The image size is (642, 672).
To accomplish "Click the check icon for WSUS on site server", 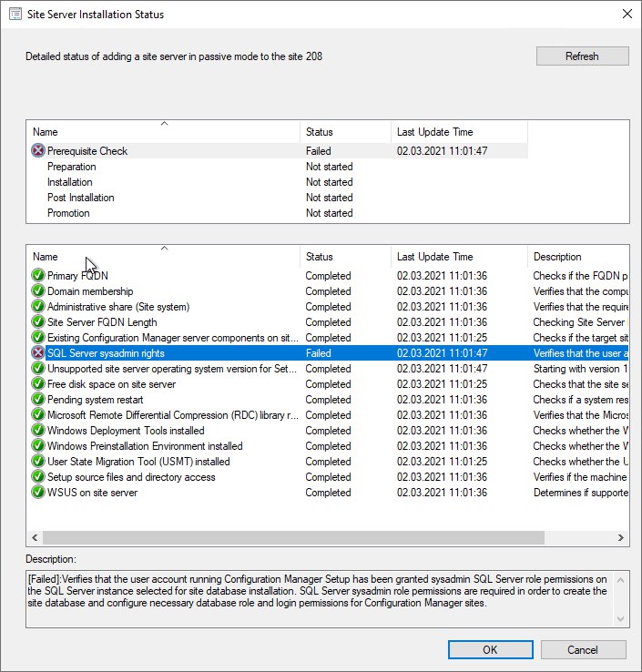I will coord(38,492).
